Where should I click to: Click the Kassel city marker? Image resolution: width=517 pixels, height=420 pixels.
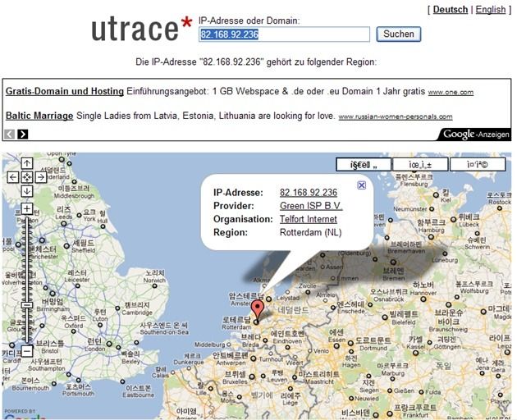(415, 353)
